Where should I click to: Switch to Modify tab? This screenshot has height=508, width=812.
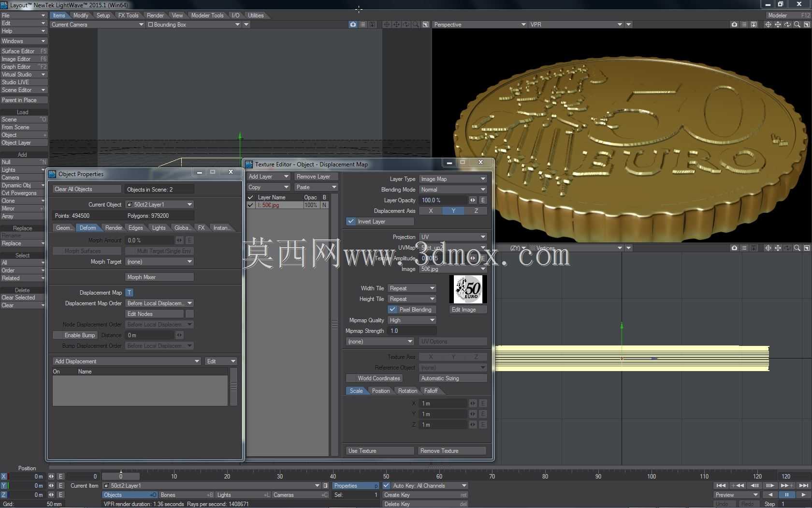pos(81,15)
